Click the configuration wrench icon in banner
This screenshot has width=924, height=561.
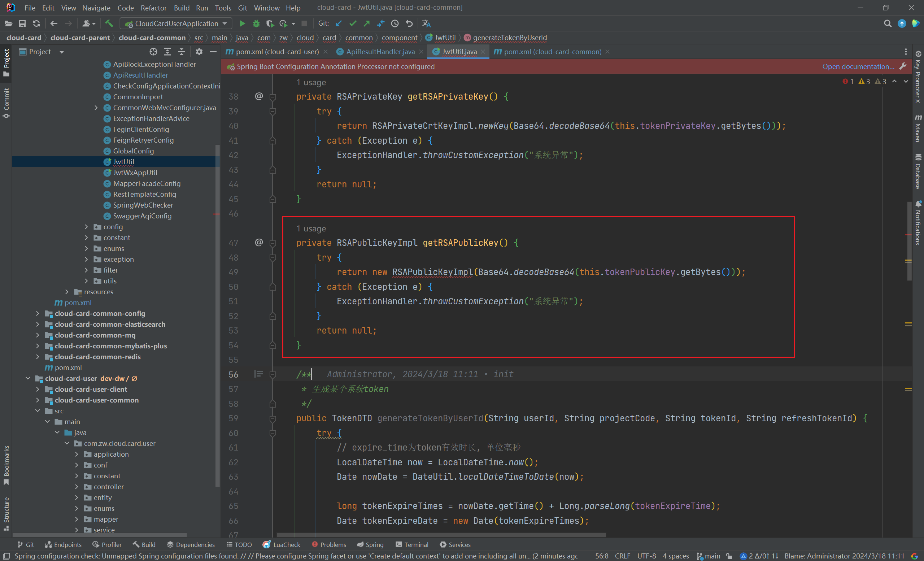903,66
